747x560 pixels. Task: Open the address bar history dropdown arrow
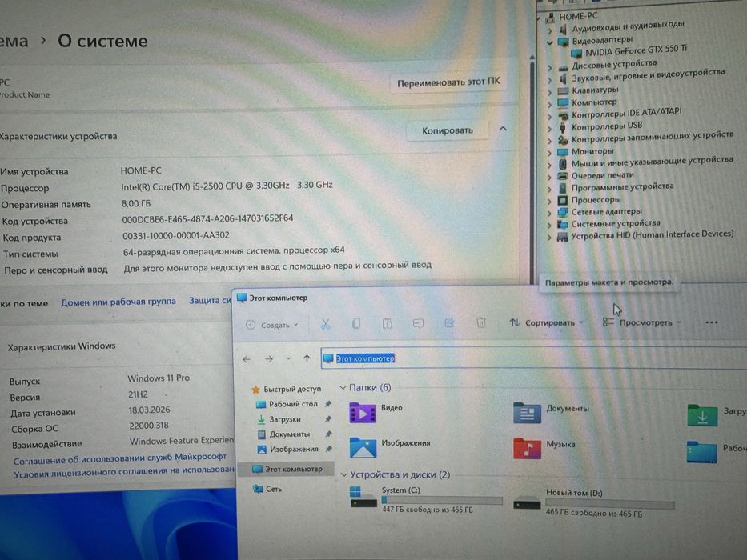pos(288,358)
